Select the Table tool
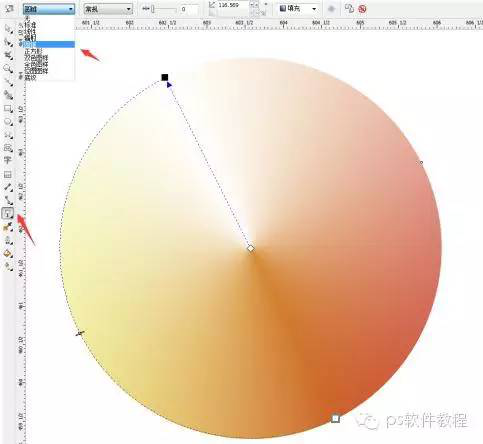This screenshot has height=444, width=483. pos(8,174)
